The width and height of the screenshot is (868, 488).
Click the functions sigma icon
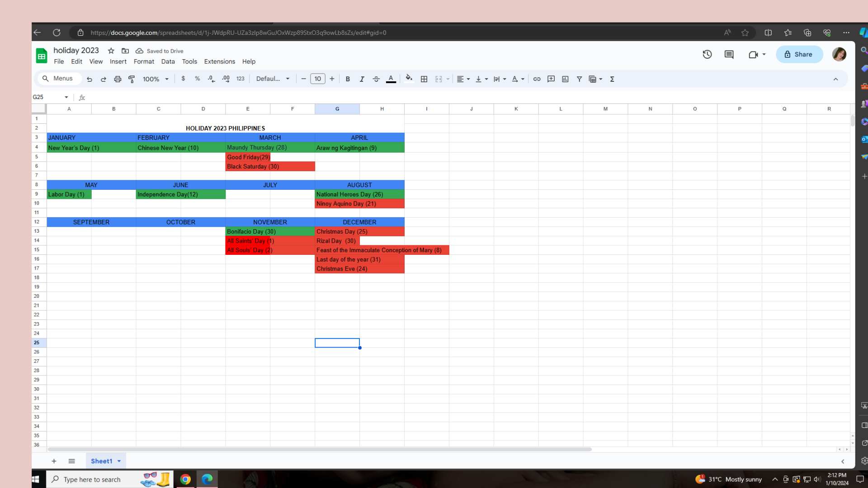612,79
